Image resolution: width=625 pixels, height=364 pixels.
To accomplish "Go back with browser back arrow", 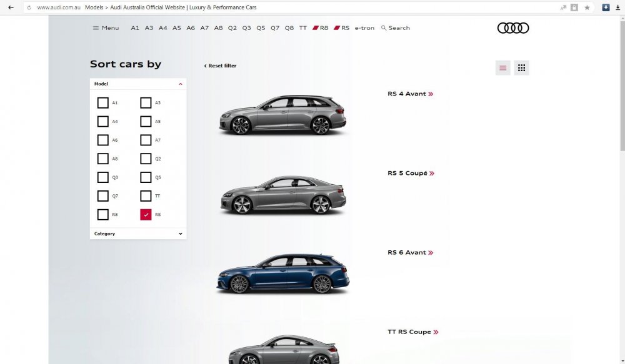I will [x=11, y=7].
